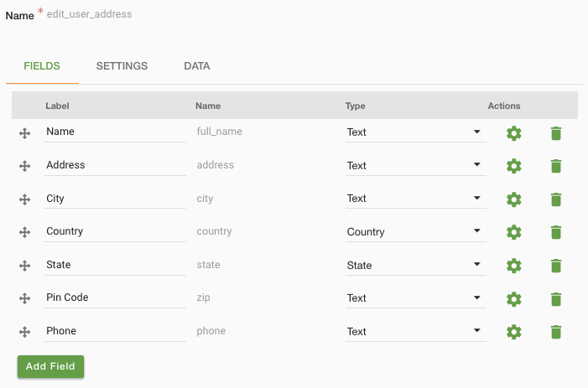The height and width of the screenshot is (388, 588).
Task: Delete the Phone field row
Action: click(556, 332)
